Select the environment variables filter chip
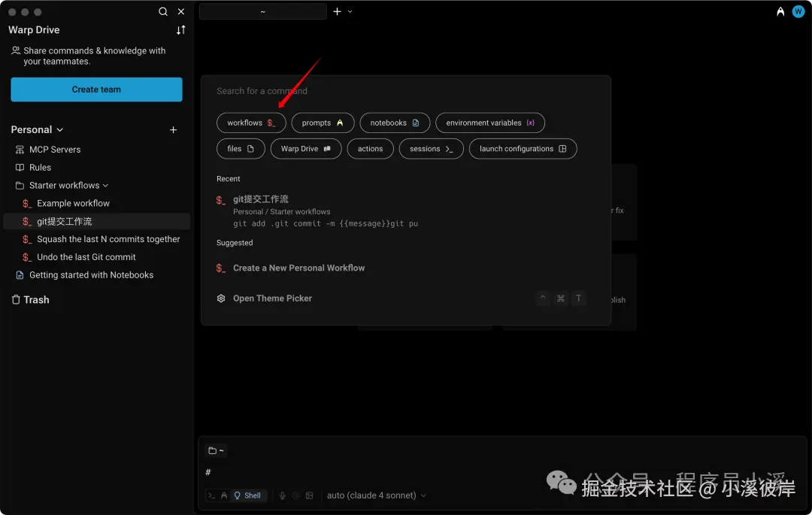 tap(490, 123)
